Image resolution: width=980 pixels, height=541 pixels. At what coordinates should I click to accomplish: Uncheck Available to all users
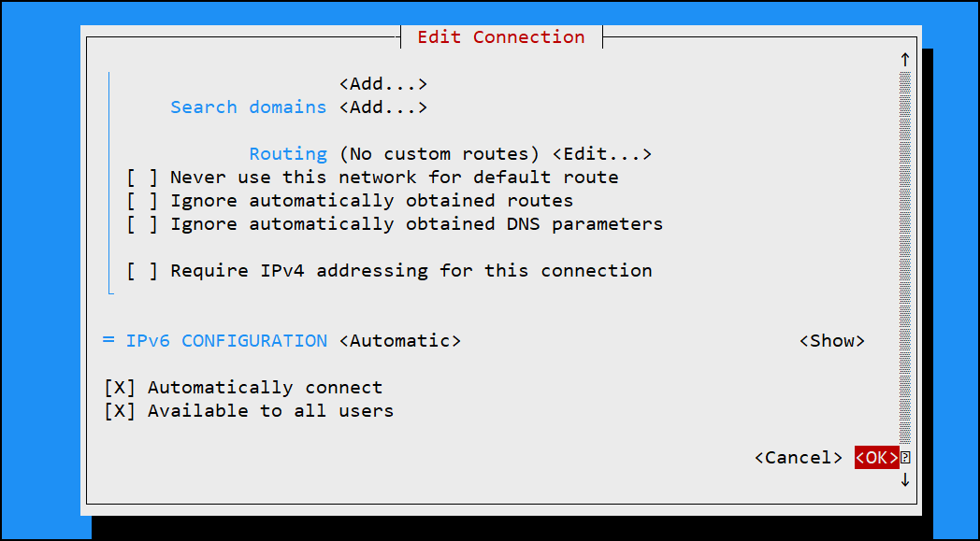pos(249,411)
